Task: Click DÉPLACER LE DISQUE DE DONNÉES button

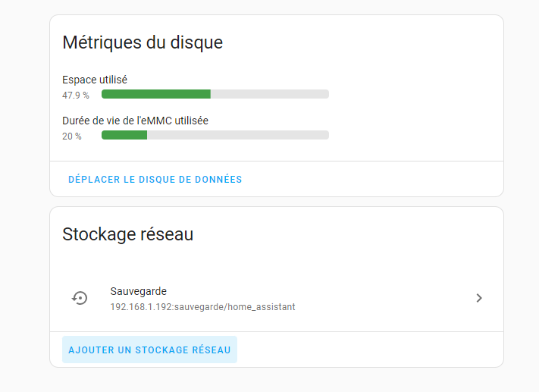Action: pyautogui.click(x=155, y=180)
